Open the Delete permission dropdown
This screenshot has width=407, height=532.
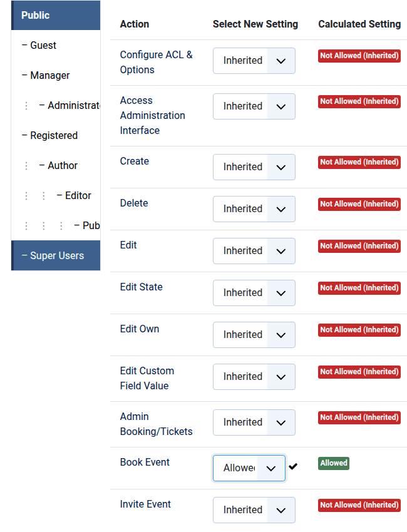pyautogui.click(x=254, y=209)
